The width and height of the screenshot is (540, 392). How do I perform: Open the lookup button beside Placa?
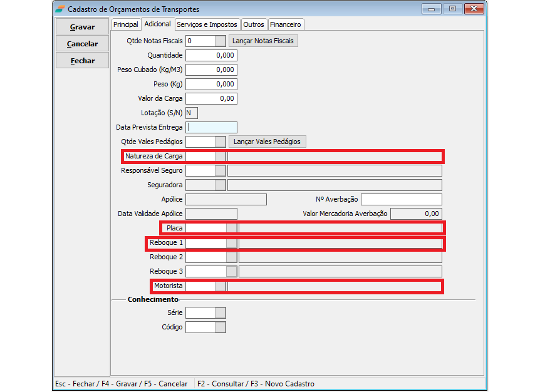(x=231, y=228)
